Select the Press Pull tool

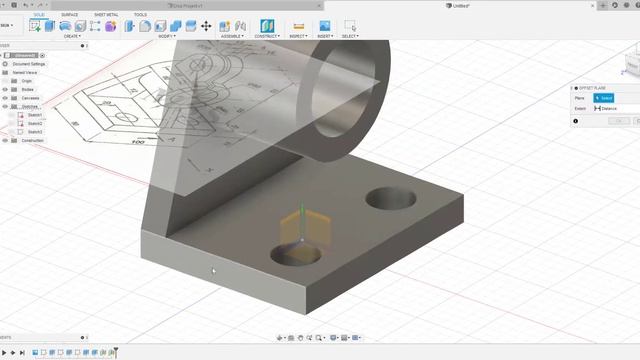[130, 26]
